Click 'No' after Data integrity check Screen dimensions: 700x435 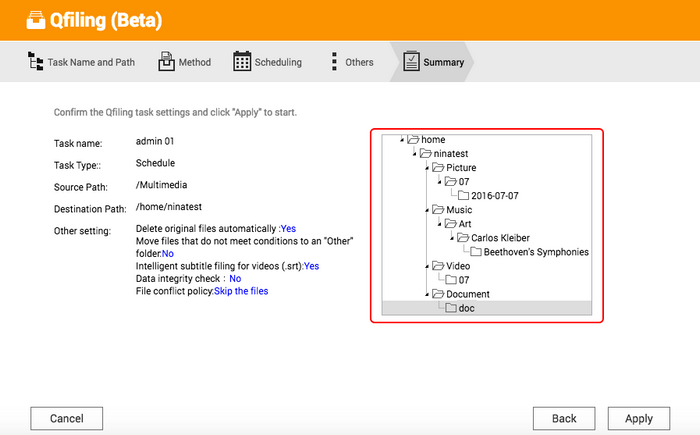click(235, 279)
